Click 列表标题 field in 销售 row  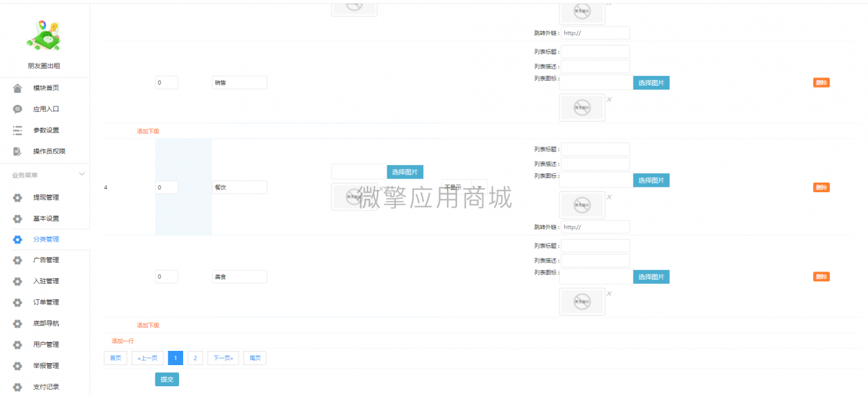(595, 52)
